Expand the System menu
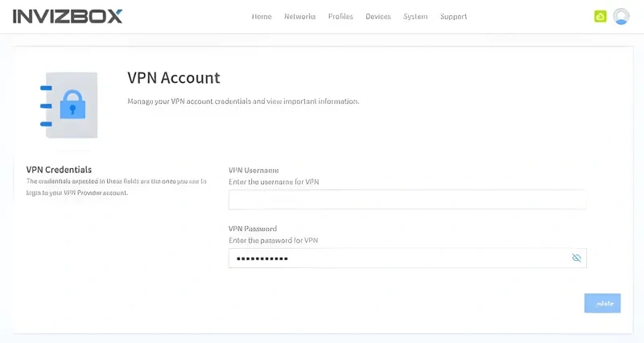Screen dimensions: 644x343 (415, 16)
